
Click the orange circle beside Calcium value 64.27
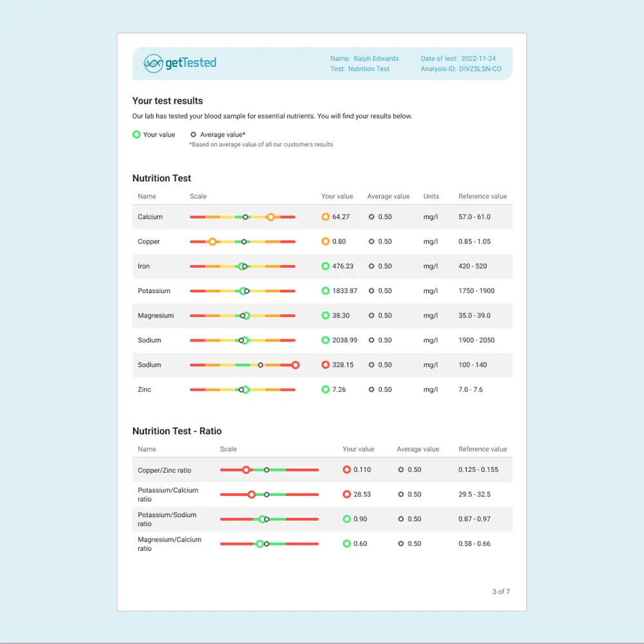pyautogui.click(x=325, y=217)
